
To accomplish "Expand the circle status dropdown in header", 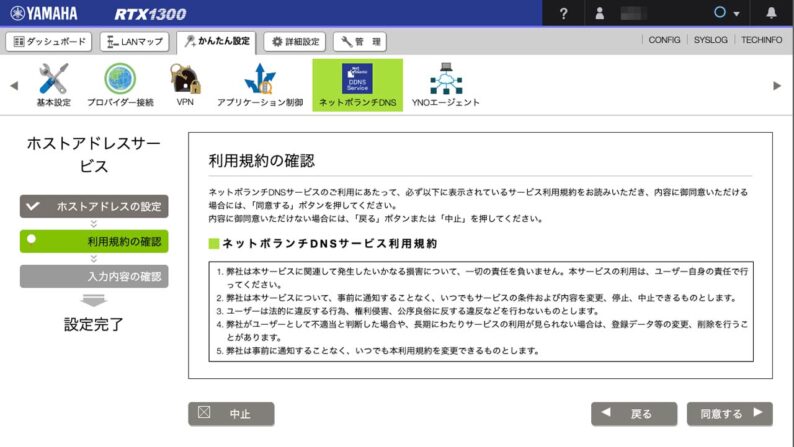I will (x=726, y=13).
